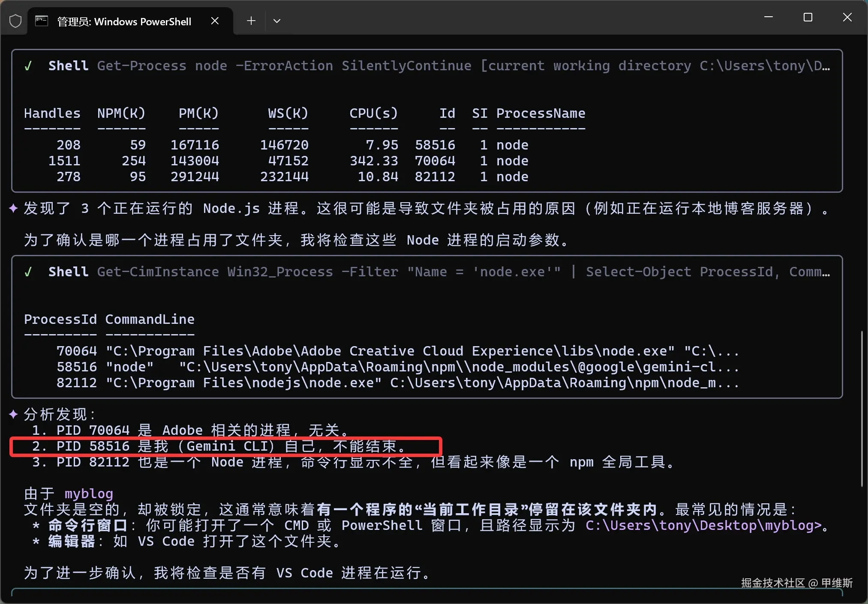Click the vertical scrollbar on the right

[x=861, y=407]
